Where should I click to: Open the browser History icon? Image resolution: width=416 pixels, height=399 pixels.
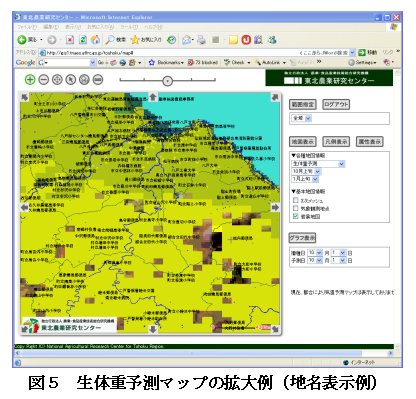tap(172, 40)
